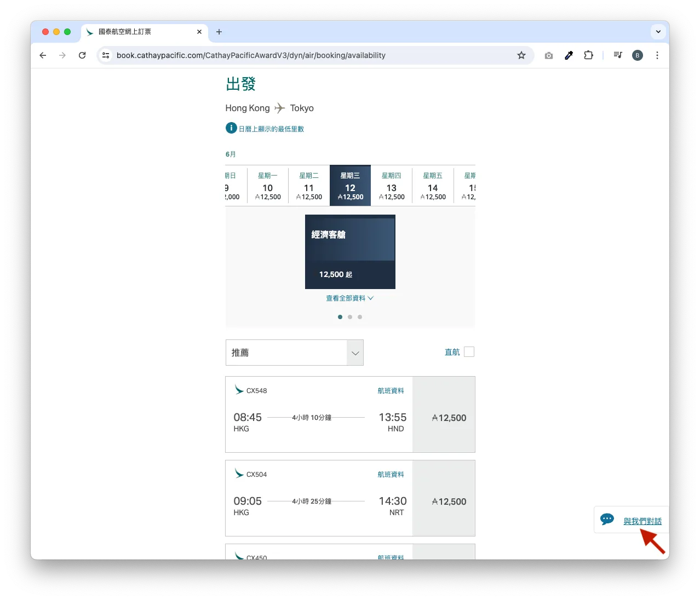Select Thursday 13 June date tab

point(392,186)
